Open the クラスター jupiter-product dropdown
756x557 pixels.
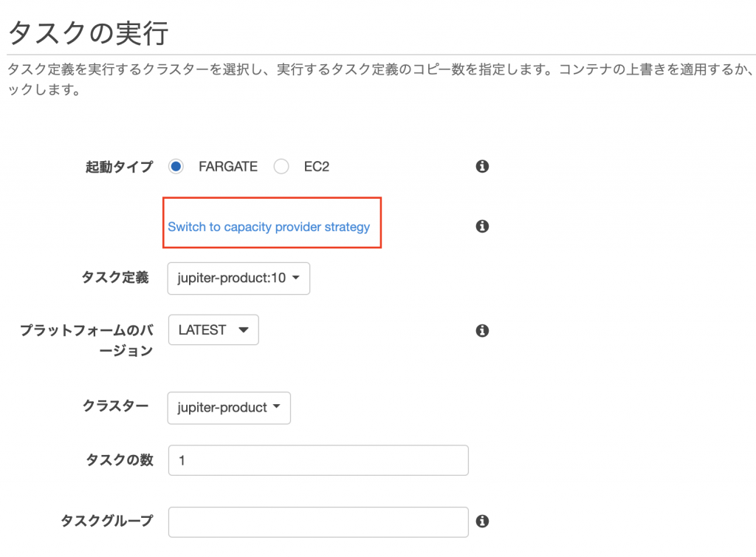[x=229, y=408]
